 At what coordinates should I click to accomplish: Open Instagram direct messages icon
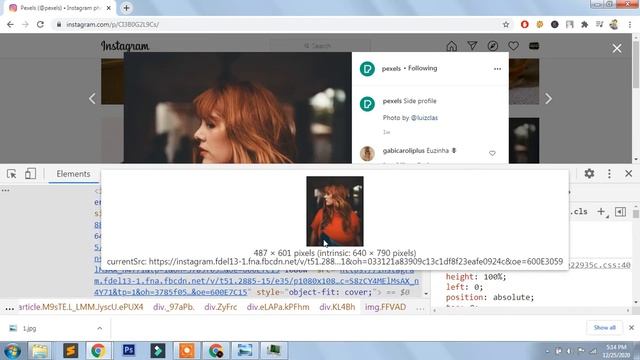click(472, 46)
